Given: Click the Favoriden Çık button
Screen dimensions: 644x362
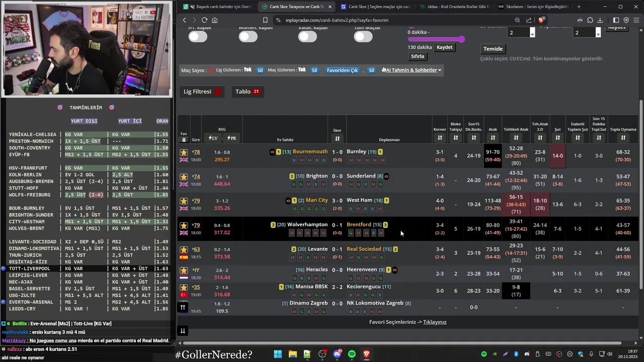Looking at the screenshot, I should (x=342, y=70).
